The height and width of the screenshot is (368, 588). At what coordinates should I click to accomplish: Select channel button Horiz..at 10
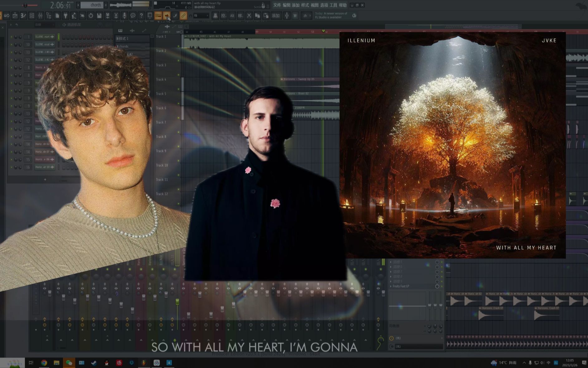(x=45, y=167)
